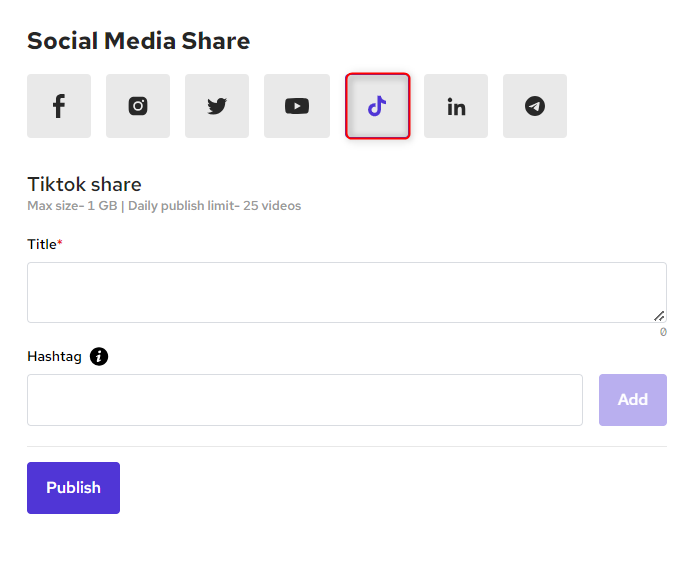Switch to Instagram sharing

138,106
